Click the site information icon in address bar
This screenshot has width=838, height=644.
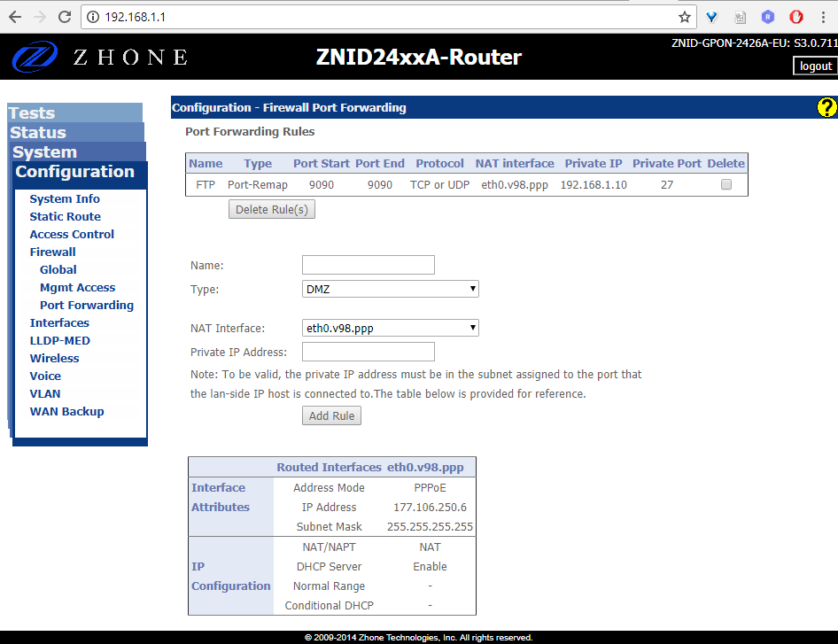coord(93,17)
